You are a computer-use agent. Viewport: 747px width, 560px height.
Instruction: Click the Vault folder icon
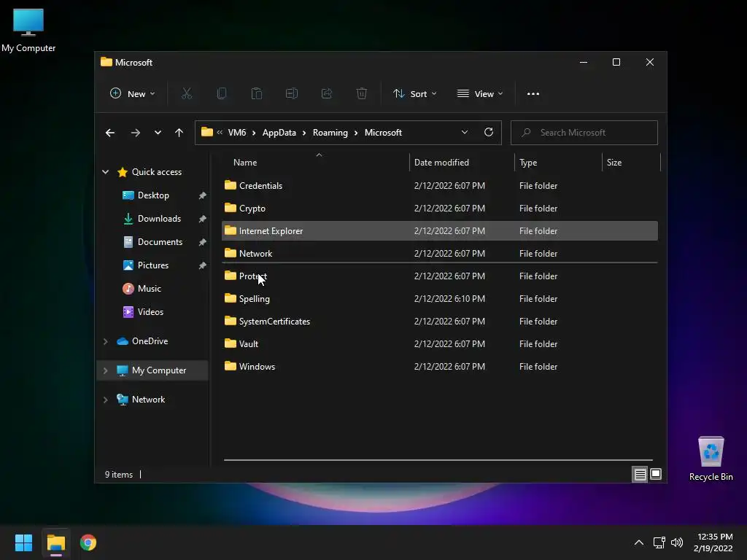(231, 343)
